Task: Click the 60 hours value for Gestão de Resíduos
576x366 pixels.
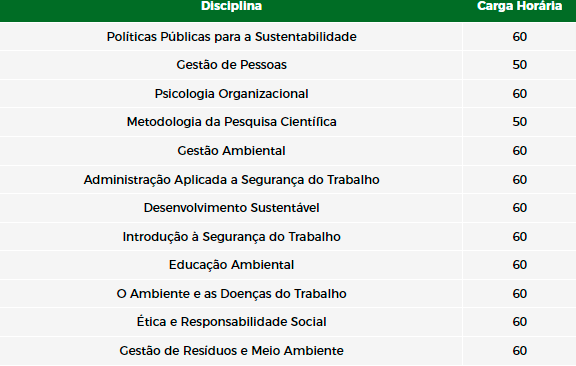Action: click(519, 351)
